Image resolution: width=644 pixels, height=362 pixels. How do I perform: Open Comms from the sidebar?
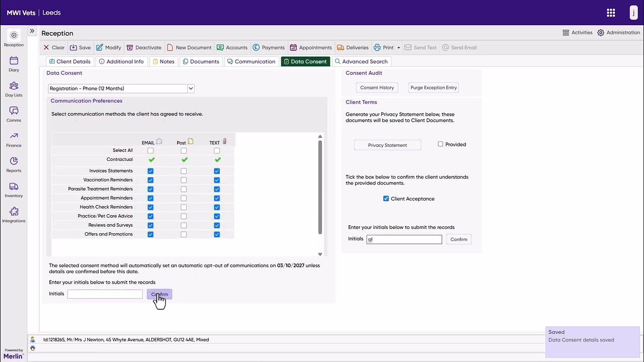tap(14, 114)
